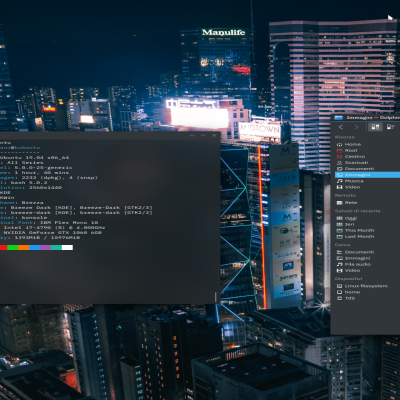This screenshot has width=400, height=400.
Task: Click the 'Dispositivi' section header
Action: click(x=348, y=279)
